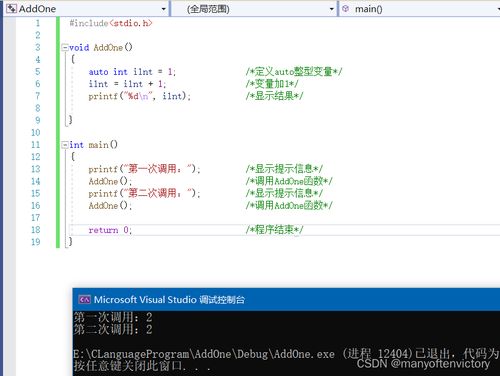
Task: Click the main() function cube icon
Action: [x=346, y=9]
